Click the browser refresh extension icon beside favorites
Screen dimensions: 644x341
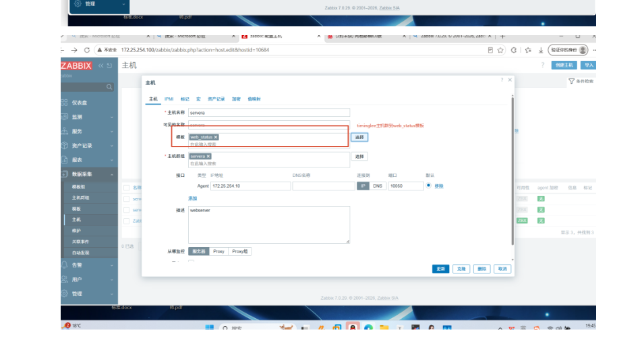[514, 50]
